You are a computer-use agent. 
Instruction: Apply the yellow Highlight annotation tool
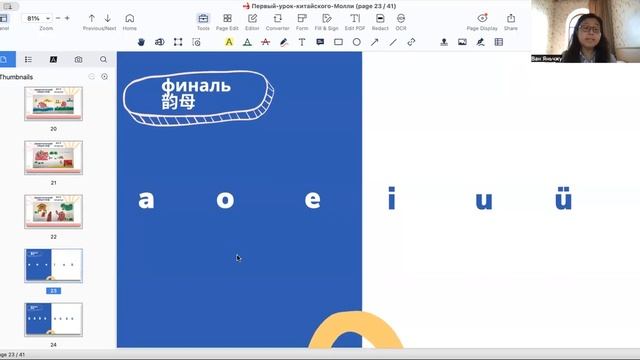point(229,42)
